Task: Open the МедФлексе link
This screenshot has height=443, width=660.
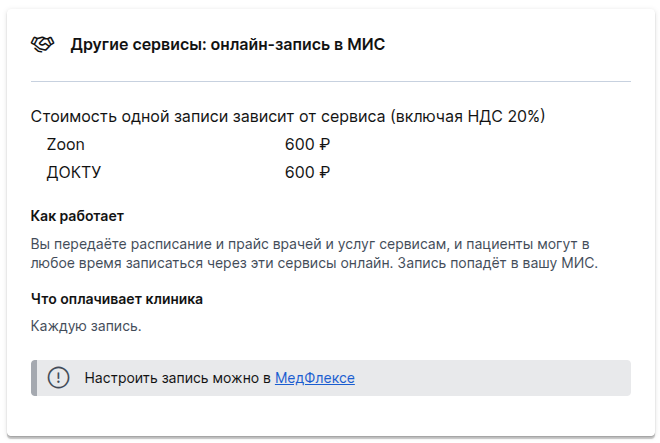Action: click(315, 378)
